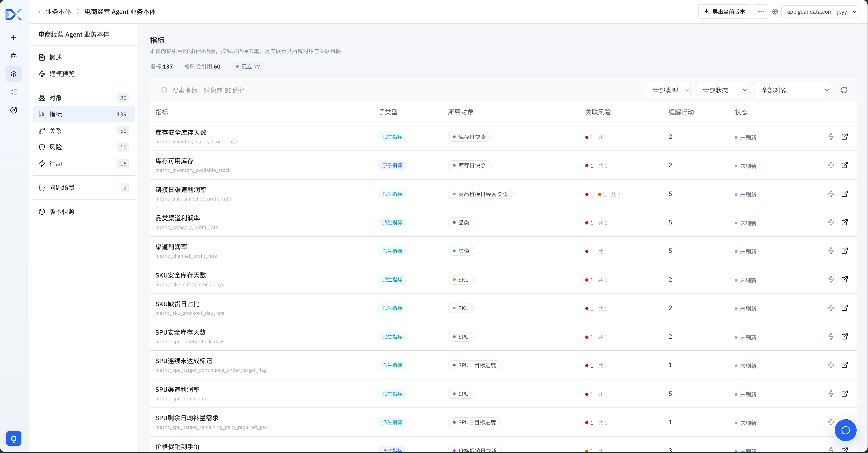Click 电商经营 Agent 业务本体 breadcrumb title
868x453 pixels.
coord(120,12)
